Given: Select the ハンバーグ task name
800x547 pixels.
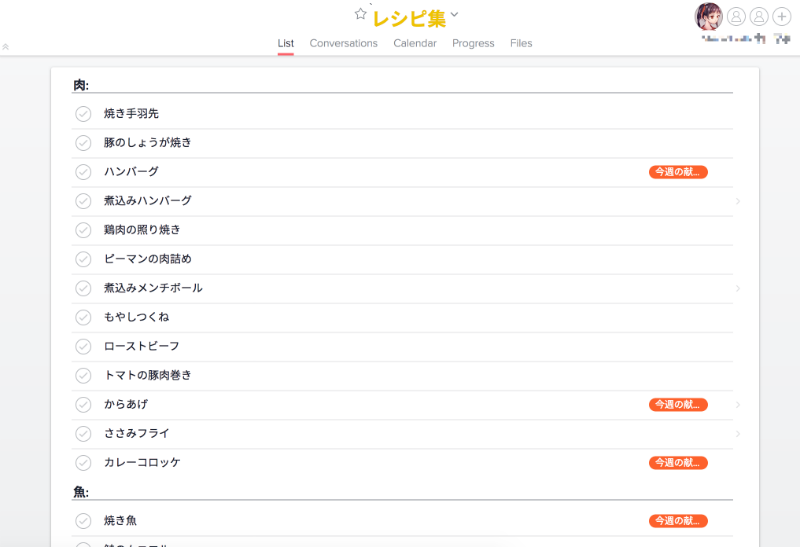Looking at the screenshot, I should coord(131,171).
